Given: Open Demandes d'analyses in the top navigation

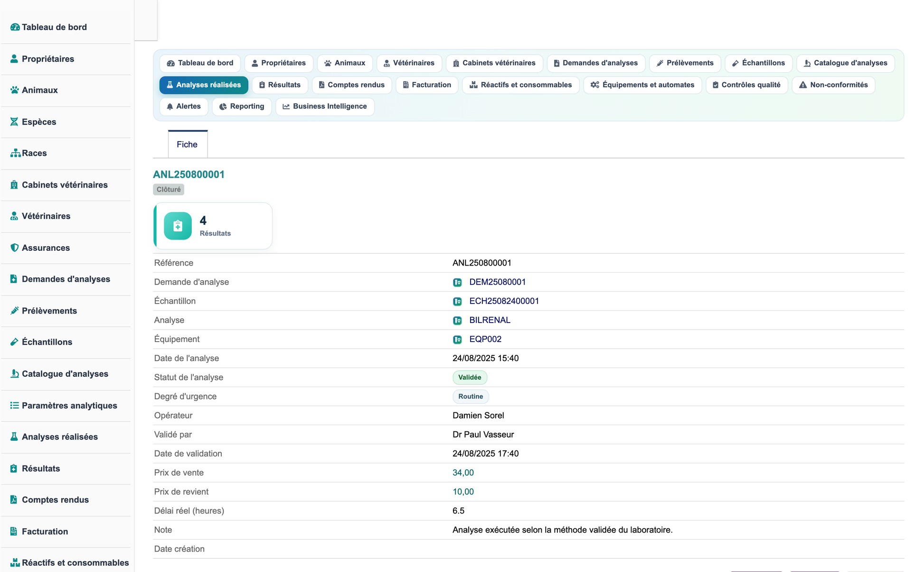Looking at the screenshot, I should pos(596,63).
